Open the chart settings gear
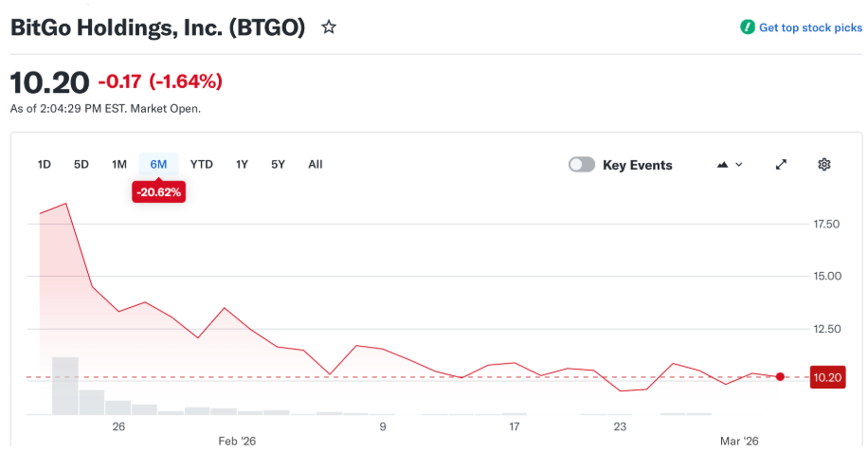 click(x=823, y=164)
